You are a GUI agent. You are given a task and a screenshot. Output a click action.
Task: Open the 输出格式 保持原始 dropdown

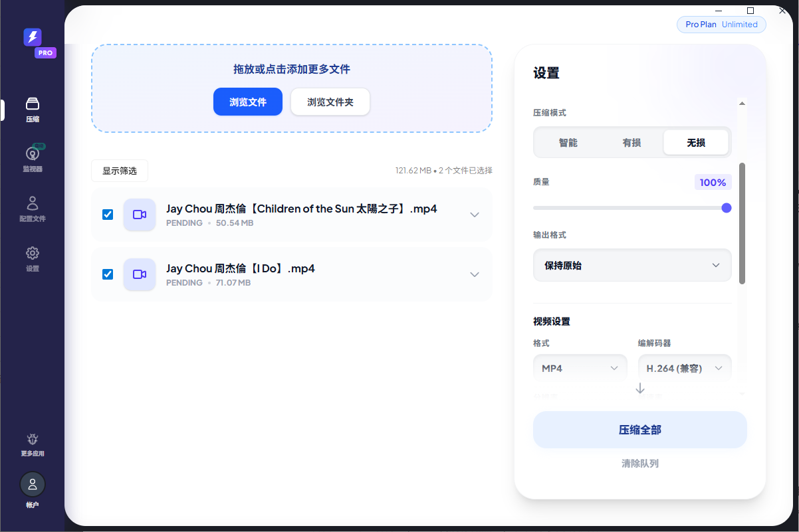tap(632, 265)
